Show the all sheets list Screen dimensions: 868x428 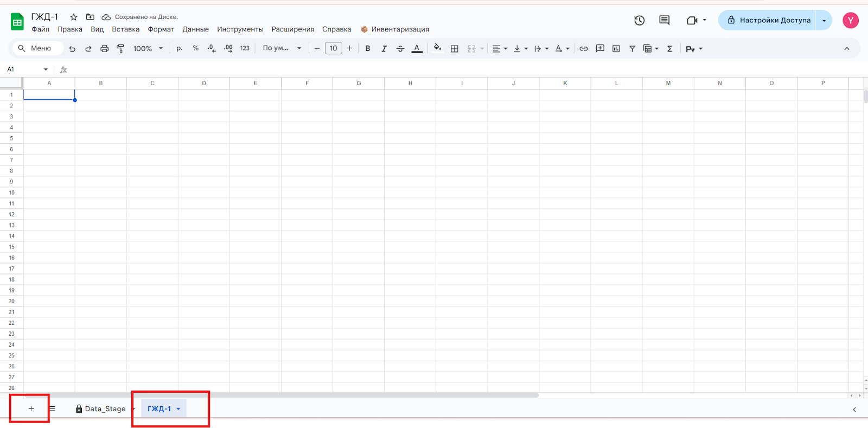52,408
